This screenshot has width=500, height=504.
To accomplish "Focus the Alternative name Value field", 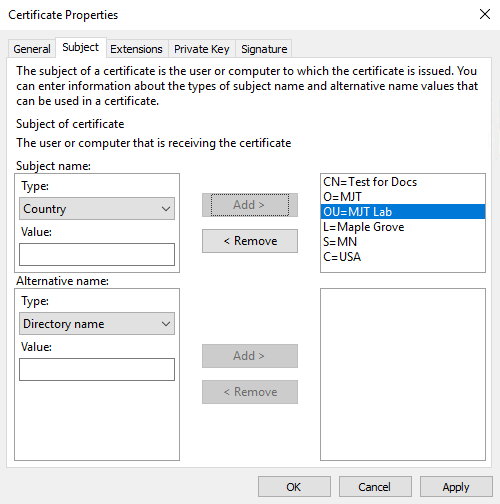I will (x=97, y=370).
